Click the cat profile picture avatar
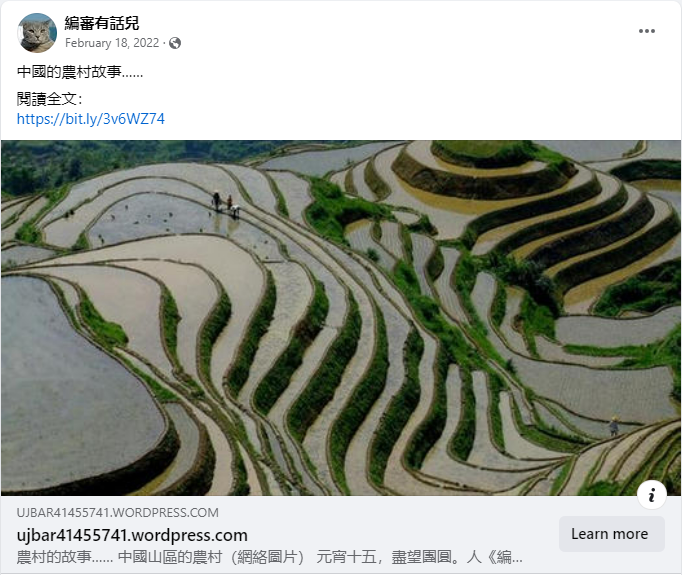The width and height of the screenshot is (682, 575). pyautogui.click(x=37, y=33)
